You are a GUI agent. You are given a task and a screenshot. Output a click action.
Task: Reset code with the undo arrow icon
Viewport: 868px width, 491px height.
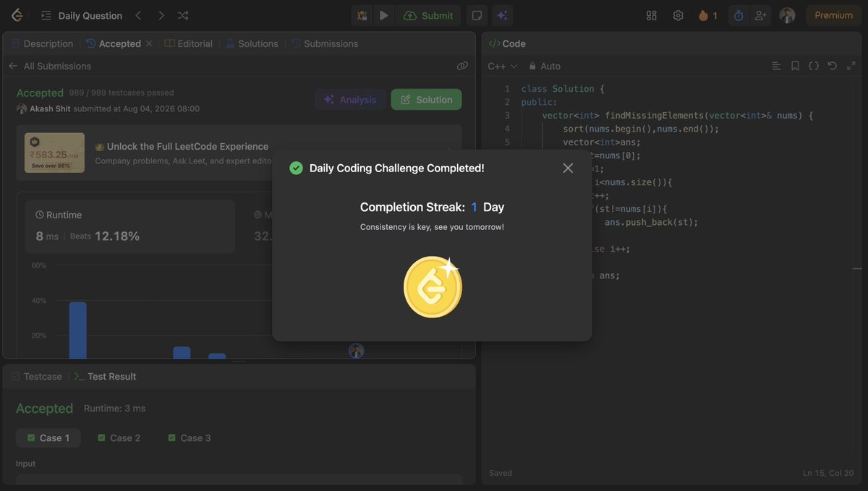pos(833,66)
